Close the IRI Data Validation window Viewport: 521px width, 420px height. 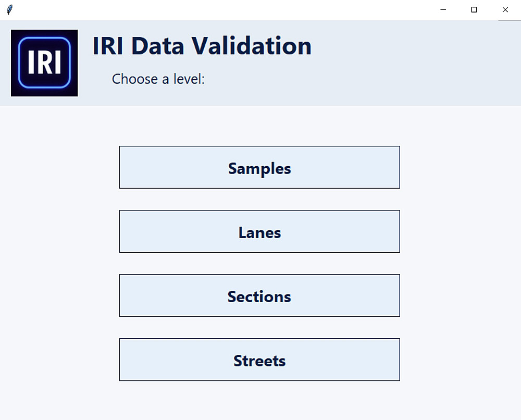tap(505, 10)
